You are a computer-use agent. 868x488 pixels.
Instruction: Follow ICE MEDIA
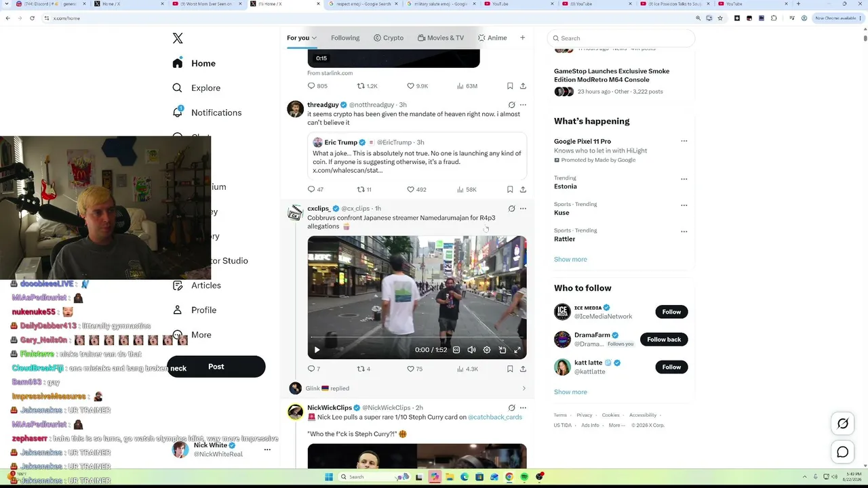pyautogui.click(x=671, y=312)
